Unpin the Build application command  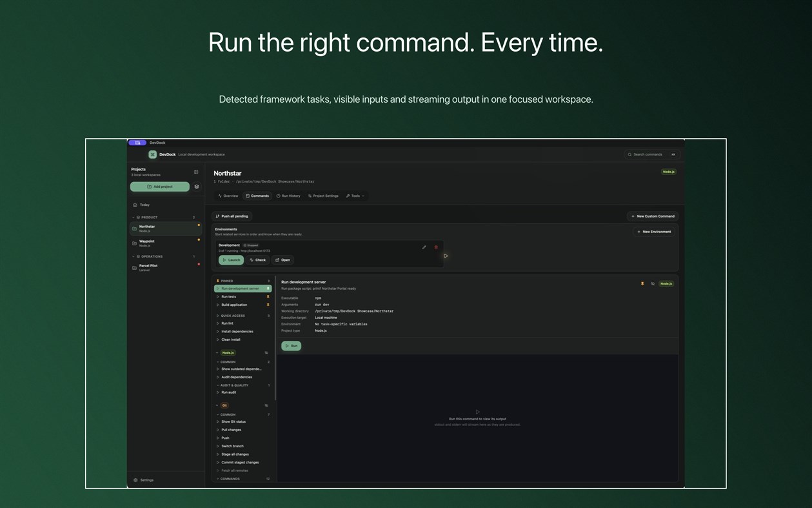coord(268,305)
